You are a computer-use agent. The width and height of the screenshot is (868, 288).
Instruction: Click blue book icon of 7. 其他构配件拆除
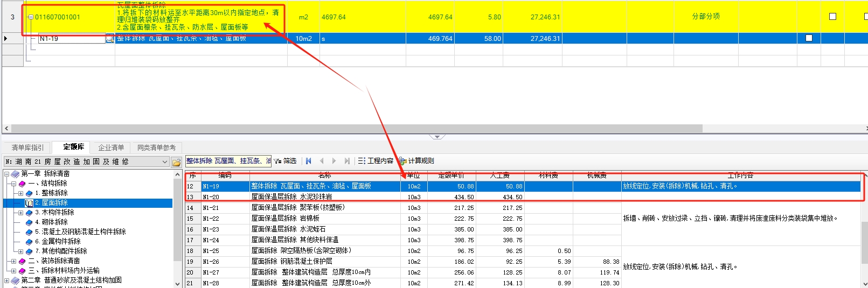[x=29, y=251]
